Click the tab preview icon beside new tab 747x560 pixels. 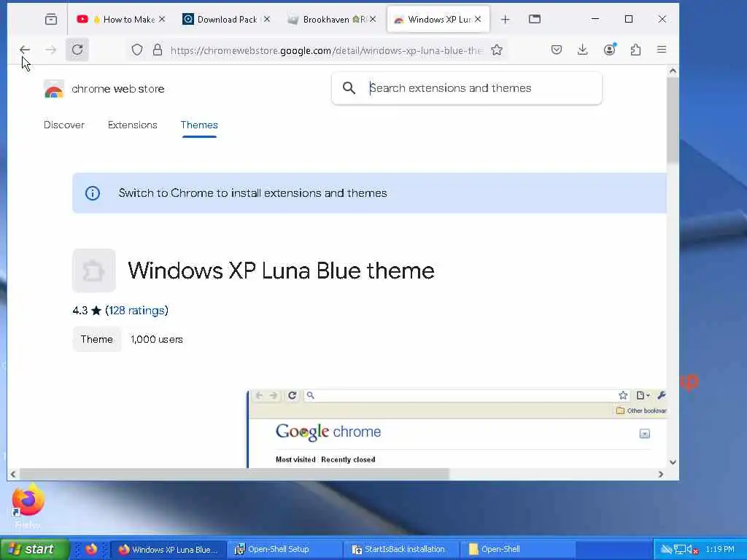[x=535, y=19]
